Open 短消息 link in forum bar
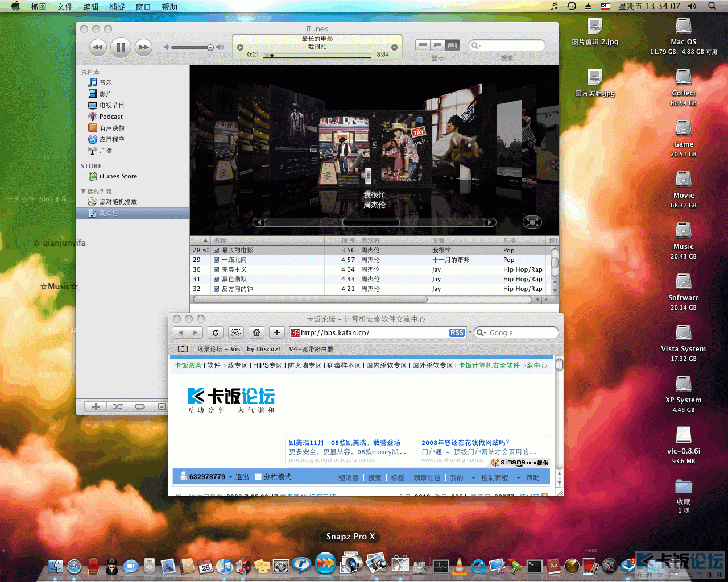 point(349,478)
